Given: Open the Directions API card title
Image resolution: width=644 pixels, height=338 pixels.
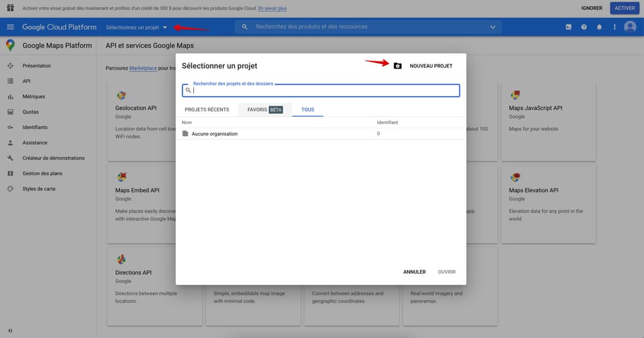Looking at the screenshot, I should pyautogui.click(x=133, y=272).
